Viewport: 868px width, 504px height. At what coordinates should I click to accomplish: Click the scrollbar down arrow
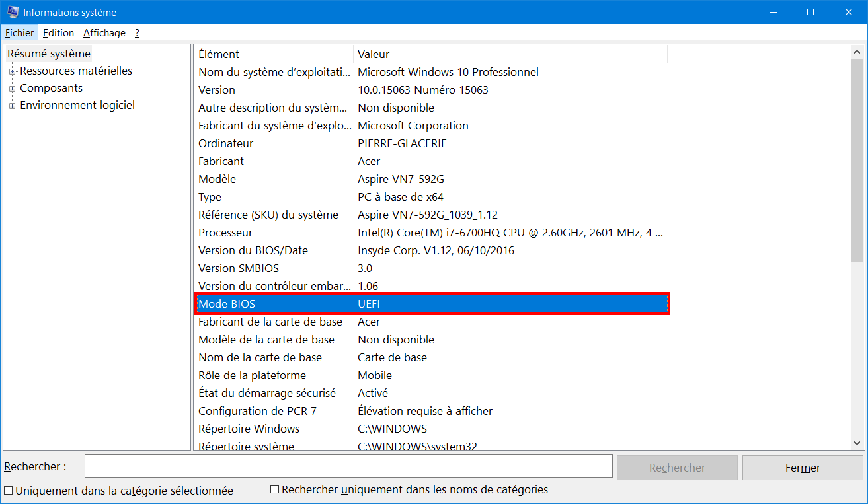tap(857, 443)
